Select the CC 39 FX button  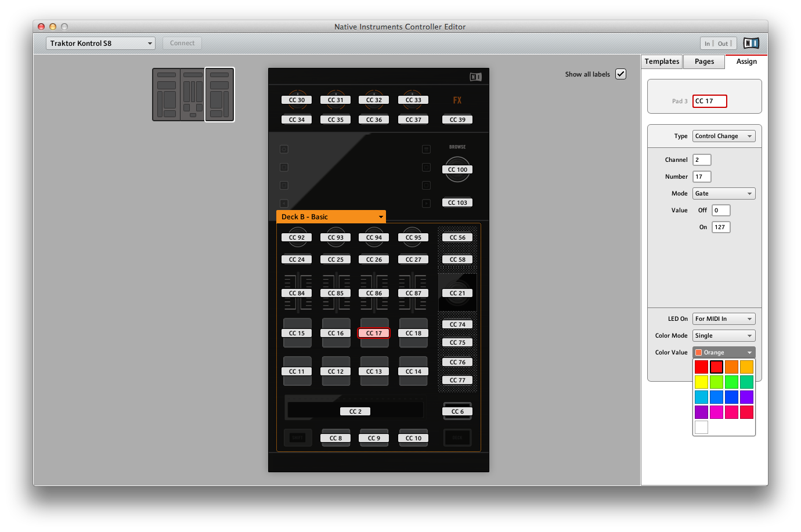(457, 120)
